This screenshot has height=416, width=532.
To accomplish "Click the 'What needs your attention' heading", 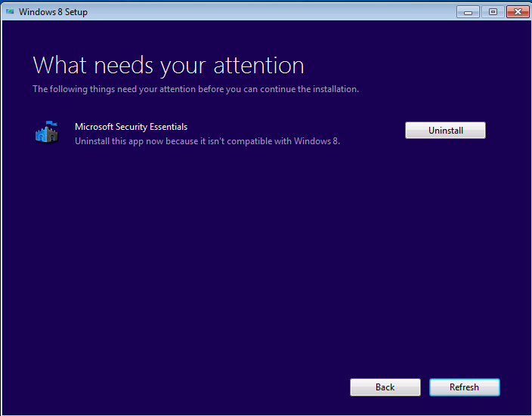I will [x=168, y=65].
